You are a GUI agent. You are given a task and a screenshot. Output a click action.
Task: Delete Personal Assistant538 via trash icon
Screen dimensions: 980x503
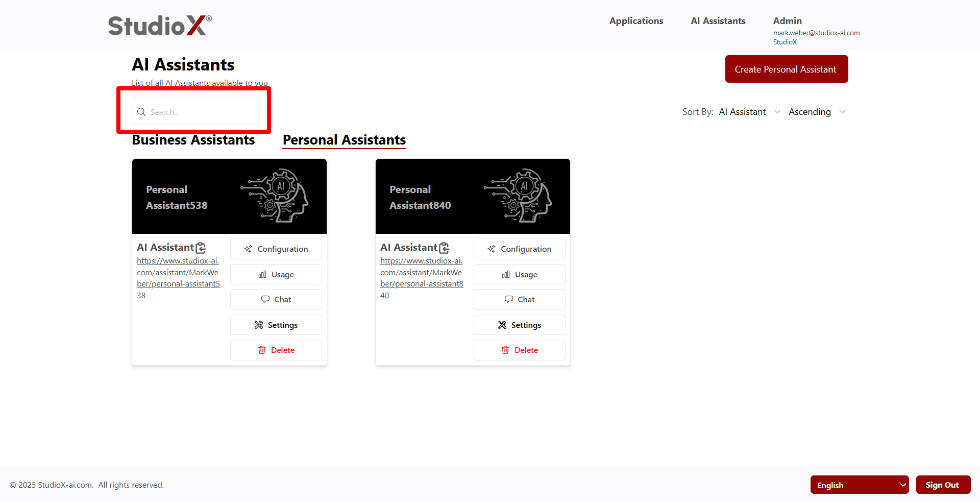(262, 350)
